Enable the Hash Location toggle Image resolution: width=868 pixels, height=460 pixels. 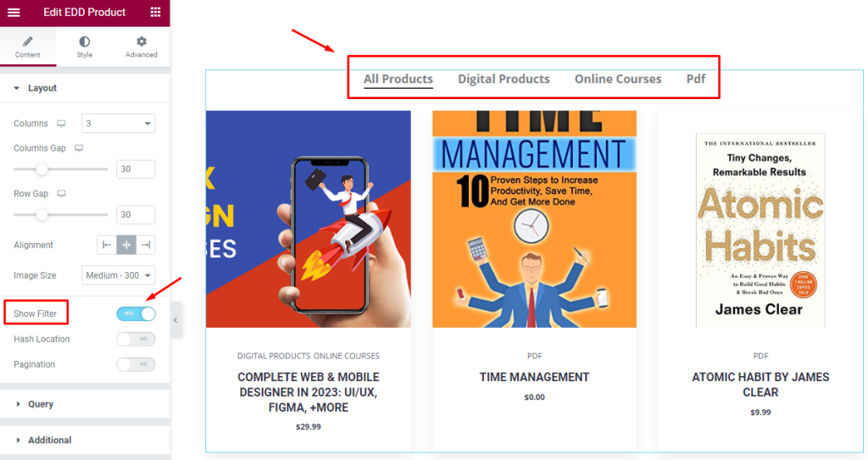point(136,339)
